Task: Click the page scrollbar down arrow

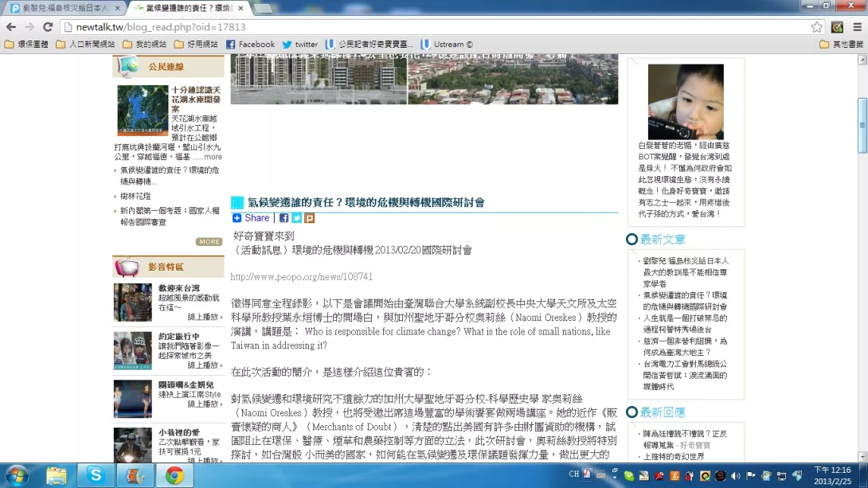Action: point(862,457)
